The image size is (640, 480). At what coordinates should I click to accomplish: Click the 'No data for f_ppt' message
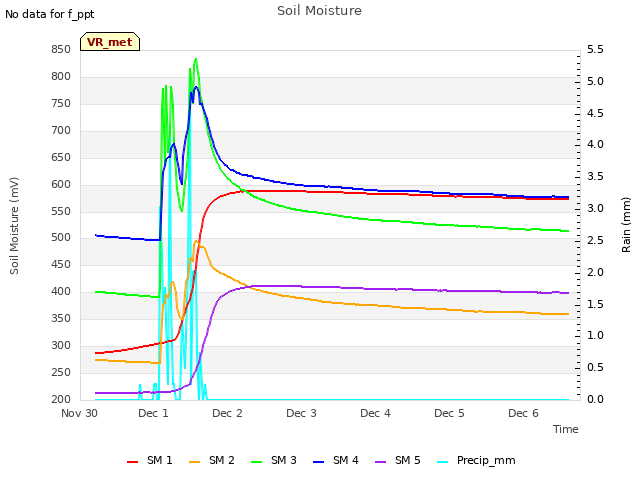[x=49, y=14]
